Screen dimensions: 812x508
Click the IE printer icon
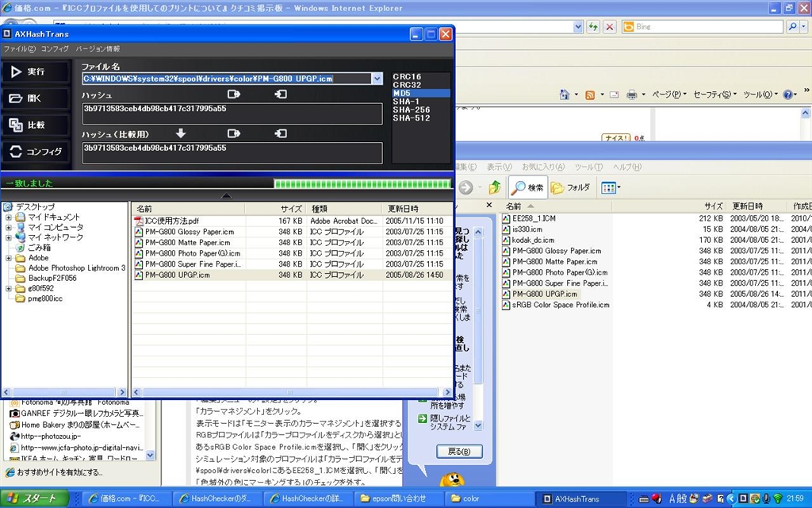631,95
